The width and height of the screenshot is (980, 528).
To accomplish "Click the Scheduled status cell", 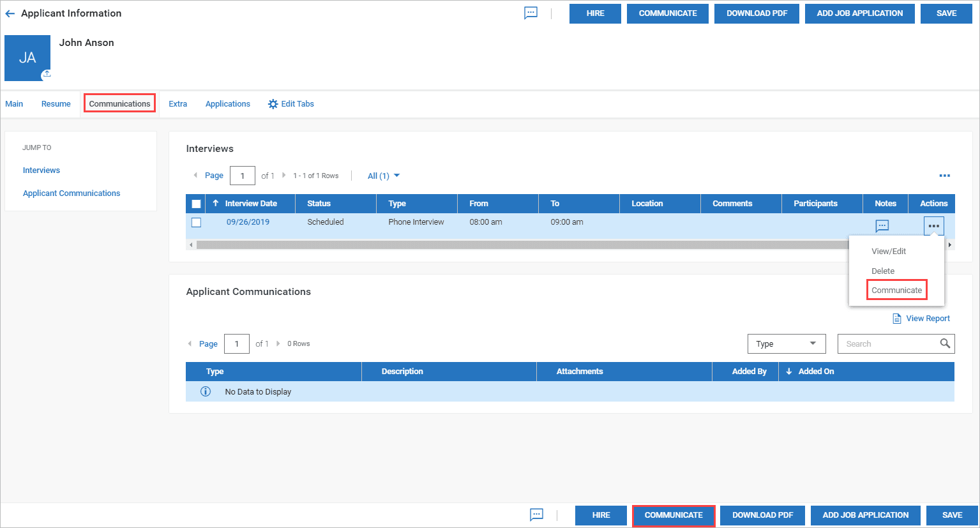I will pyautogui.click(x=326, y=222).
